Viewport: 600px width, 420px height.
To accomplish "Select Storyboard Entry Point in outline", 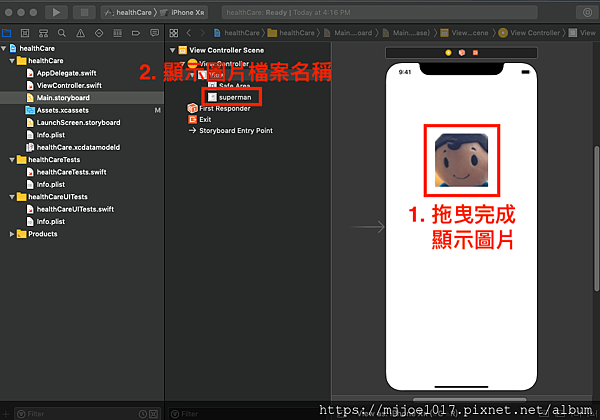I will 236,130.
